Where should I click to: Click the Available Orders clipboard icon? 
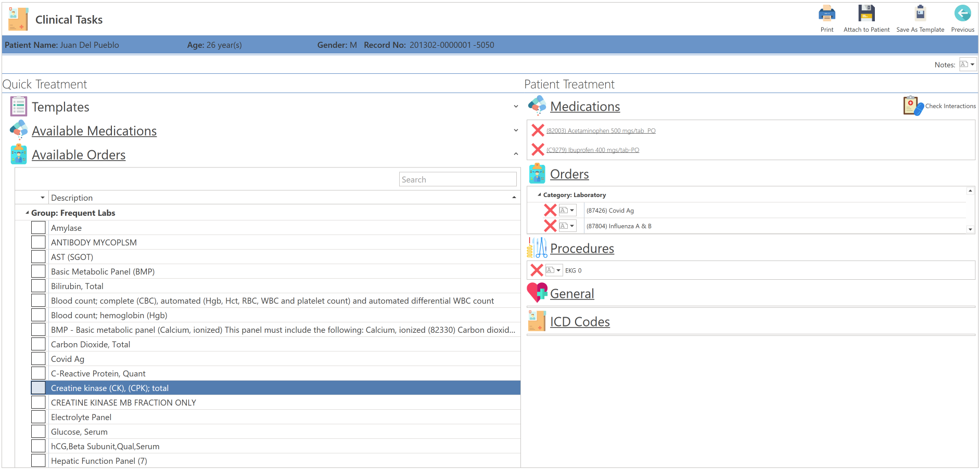(19, 154)
